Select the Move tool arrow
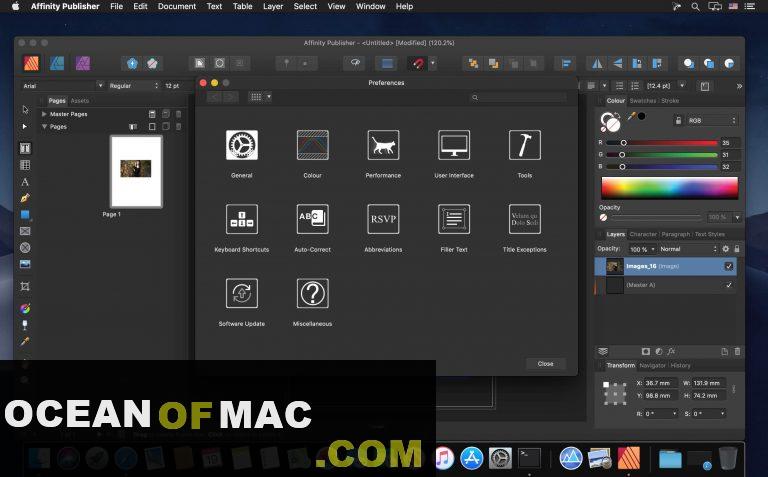768x477 pixels. (25, 109)
